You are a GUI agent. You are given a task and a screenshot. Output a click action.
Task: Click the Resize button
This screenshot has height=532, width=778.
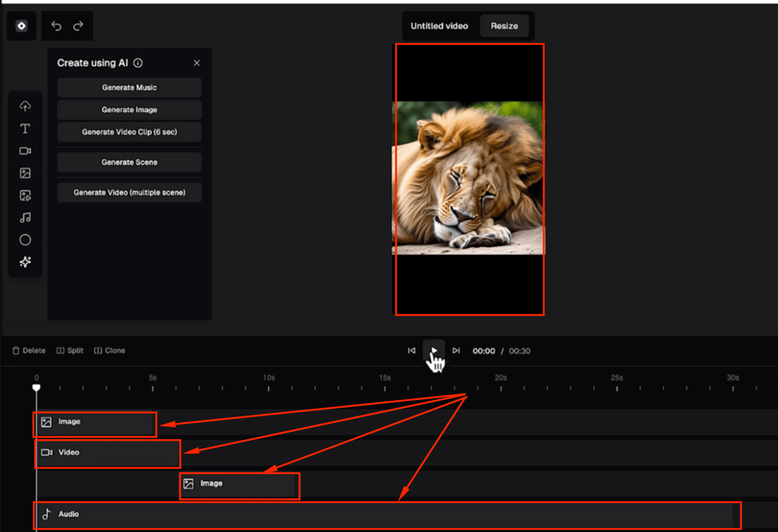tap(504, 26)
